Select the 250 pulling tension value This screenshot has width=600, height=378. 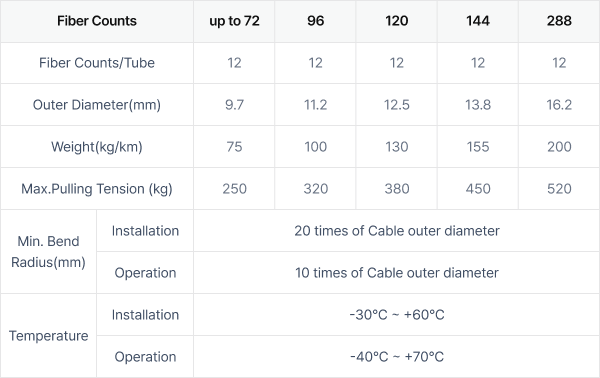(x=234, y=189)
